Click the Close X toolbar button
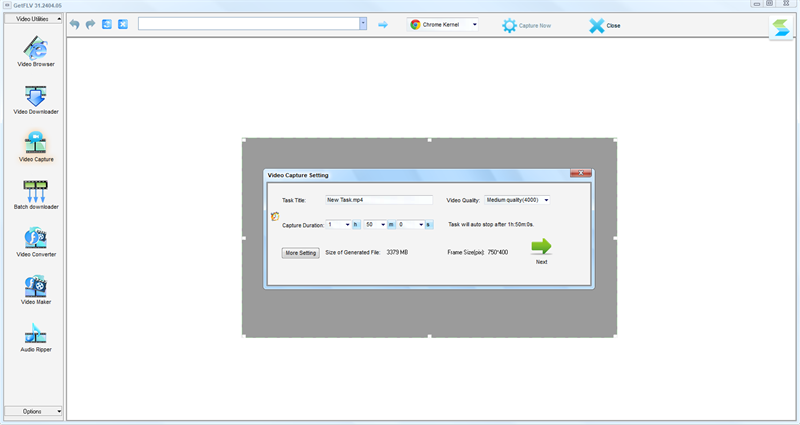The height and width of the screenshot is (425, 800). pos(605,25)
